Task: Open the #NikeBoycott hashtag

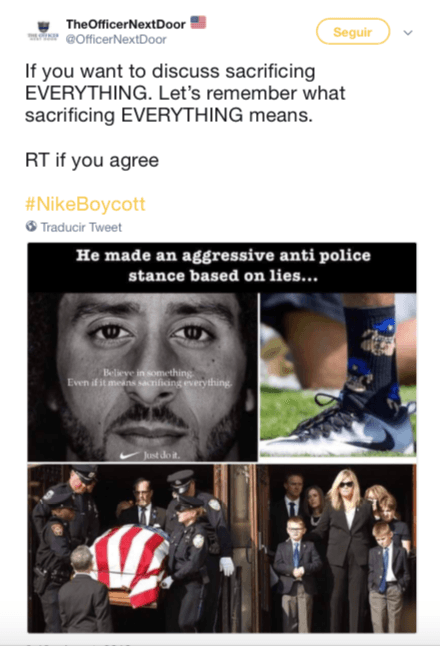Action: point(85,204)
